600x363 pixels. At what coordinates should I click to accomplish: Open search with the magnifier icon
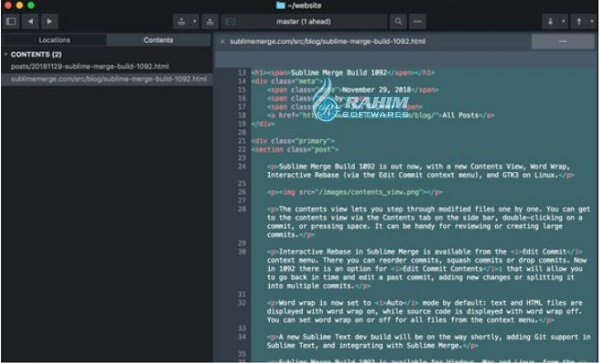click(398, 22)
